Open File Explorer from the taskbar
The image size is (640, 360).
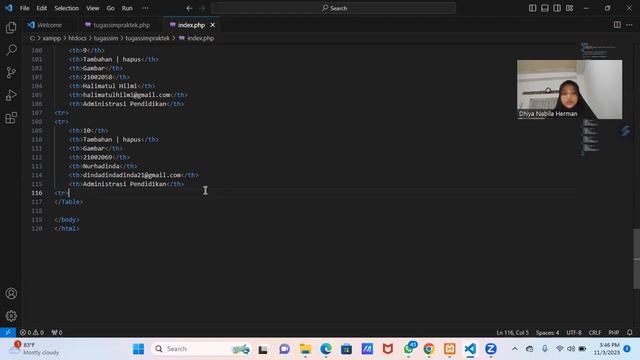click(305, 349)
